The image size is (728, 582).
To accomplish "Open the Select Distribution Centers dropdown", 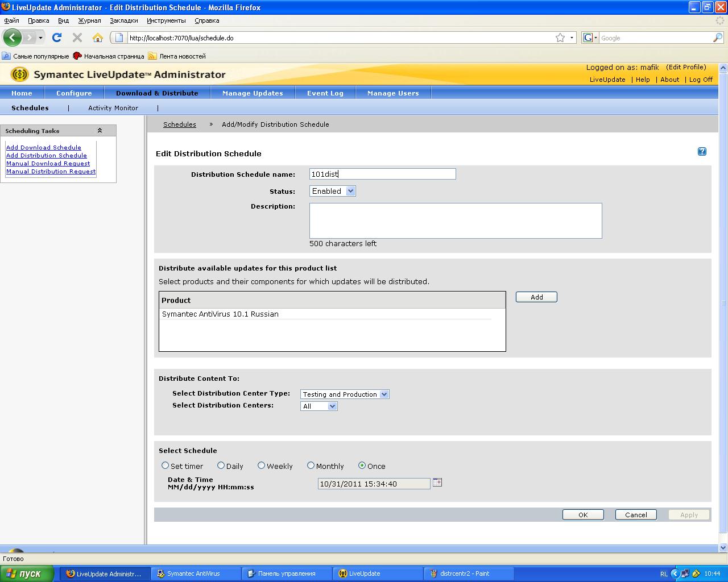I will pyautogui.click(x=319, y=406).
